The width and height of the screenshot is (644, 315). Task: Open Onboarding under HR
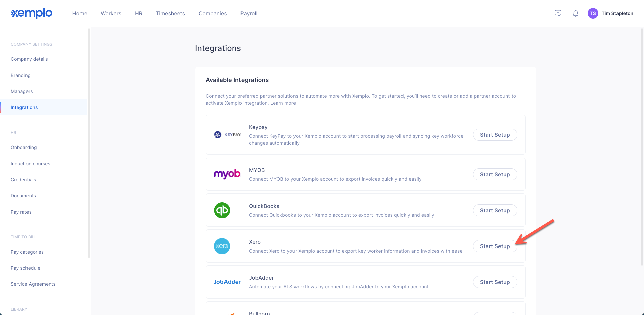click(23, 147)
